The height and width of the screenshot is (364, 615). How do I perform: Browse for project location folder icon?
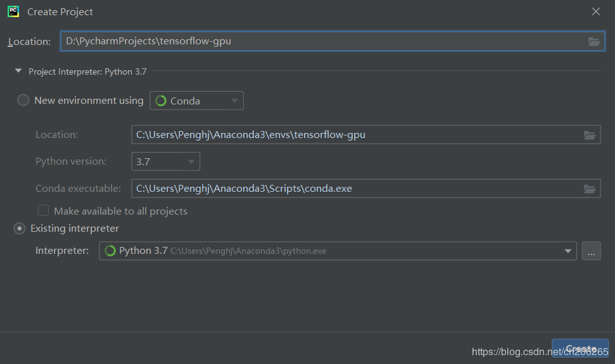pos(593,42)
